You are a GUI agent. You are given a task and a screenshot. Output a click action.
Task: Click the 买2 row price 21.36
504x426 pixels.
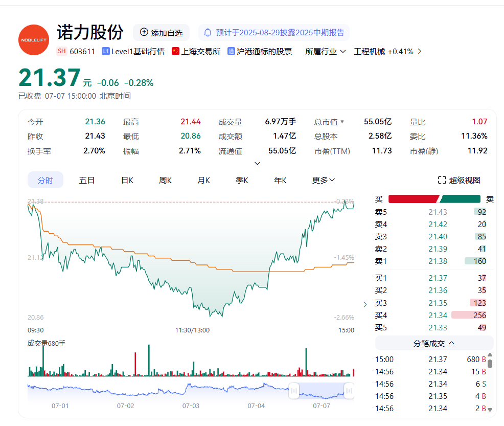(438, 290)
